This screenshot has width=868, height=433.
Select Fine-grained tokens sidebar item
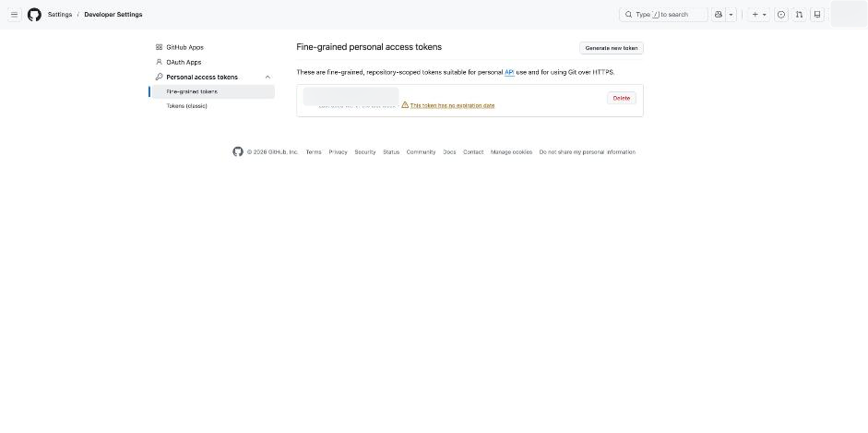[213, 91]
